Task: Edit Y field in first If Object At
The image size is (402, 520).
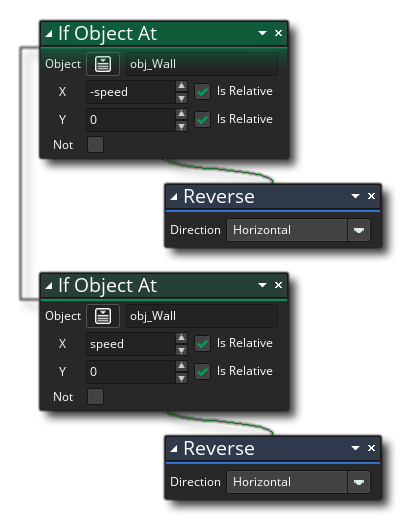Action: pyautogui.click(x=131, y=120)
